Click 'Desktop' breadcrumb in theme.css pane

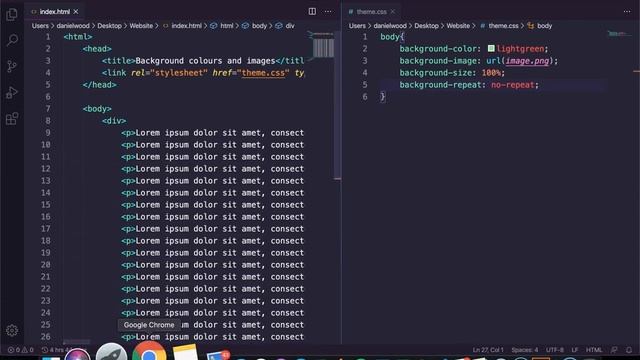coord(427,26)
